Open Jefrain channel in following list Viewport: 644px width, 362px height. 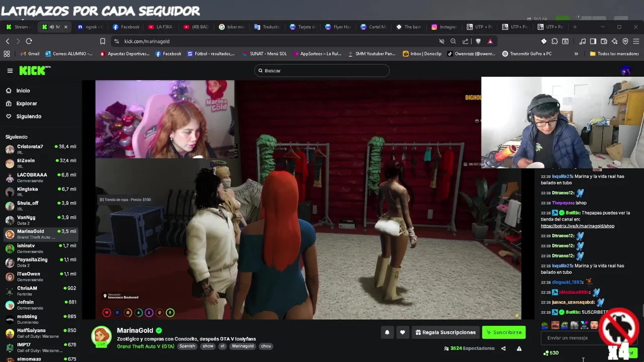(40, 305)
